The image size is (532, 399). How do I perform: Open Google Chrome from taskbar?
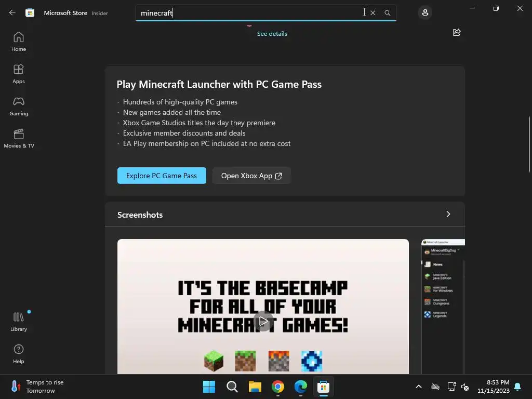278,387
